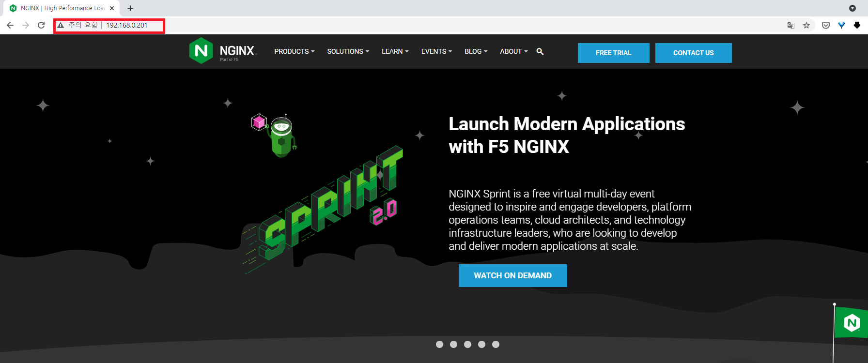This screenshot has height=363, width=868.
Task: Click the green robot mascot image
Action: coord(282,136)
